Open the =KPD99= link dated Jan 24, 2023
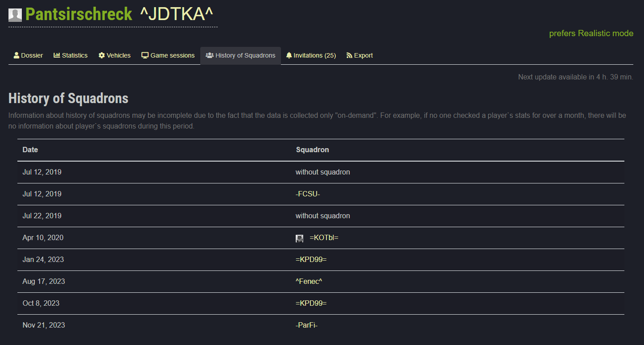This screenshot has height=345, width=644. coord(311,259)
